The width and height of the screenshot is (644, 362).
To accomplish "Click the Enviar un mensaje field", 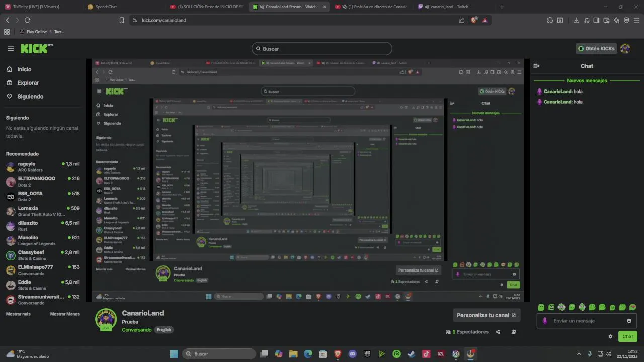I will pyautogui.click(x=587, y=321).
